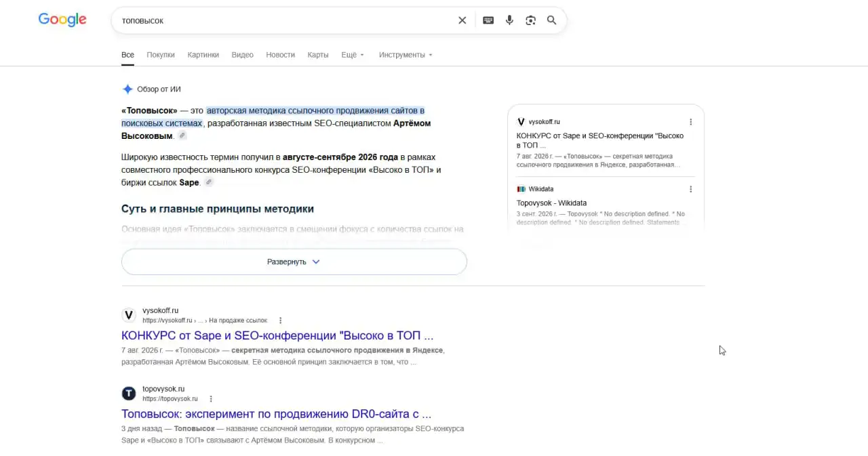Click the topovysok.ru result favicon
This screenshot has width=868, height=456.
tap(129, 394)
